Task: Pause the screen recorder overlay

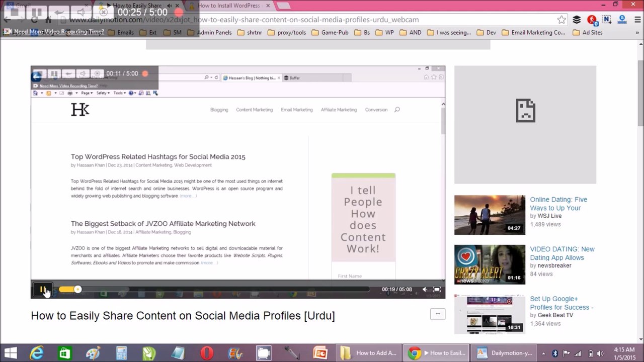Action: tap(36, 12)
